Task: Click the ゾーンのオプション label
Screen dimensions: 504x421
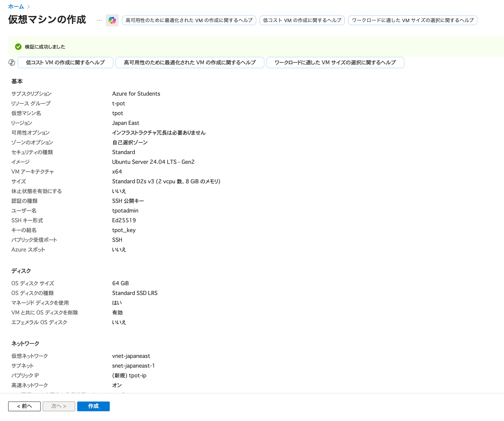Action: (x=32, y=142)
